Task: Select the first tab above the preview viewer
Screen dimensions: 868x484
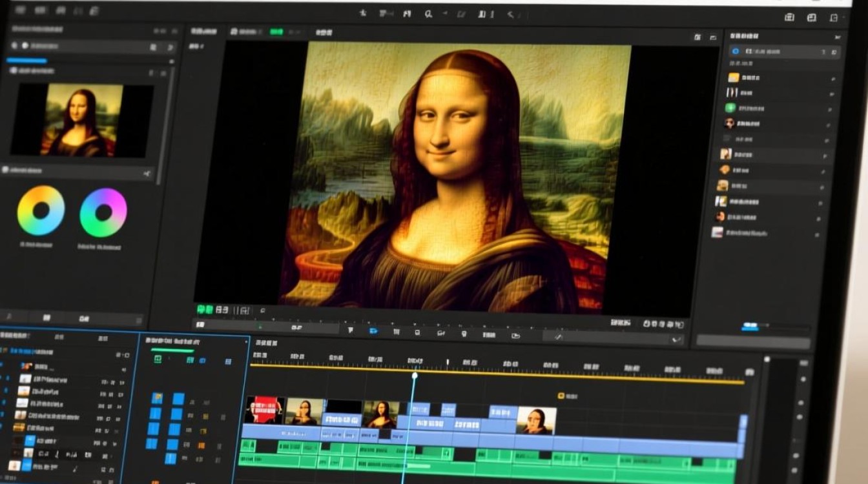Action: [204, 32]
